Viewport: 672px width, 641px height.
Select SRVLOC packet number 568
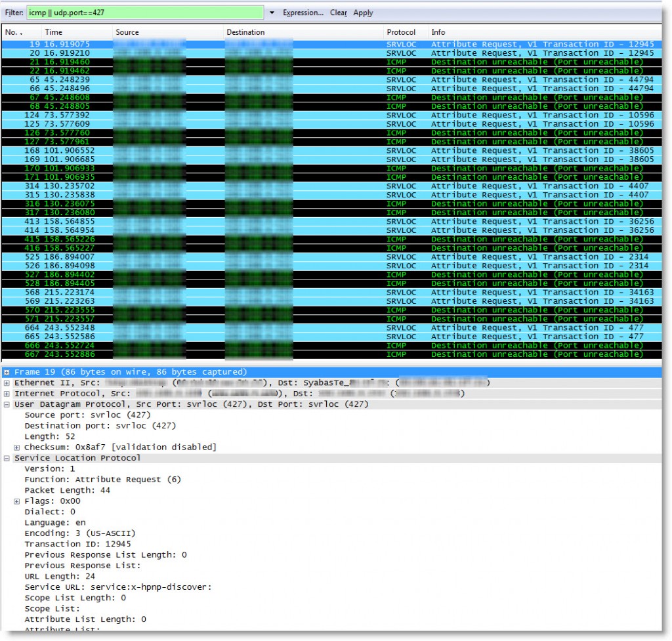(x=331, y=292)
